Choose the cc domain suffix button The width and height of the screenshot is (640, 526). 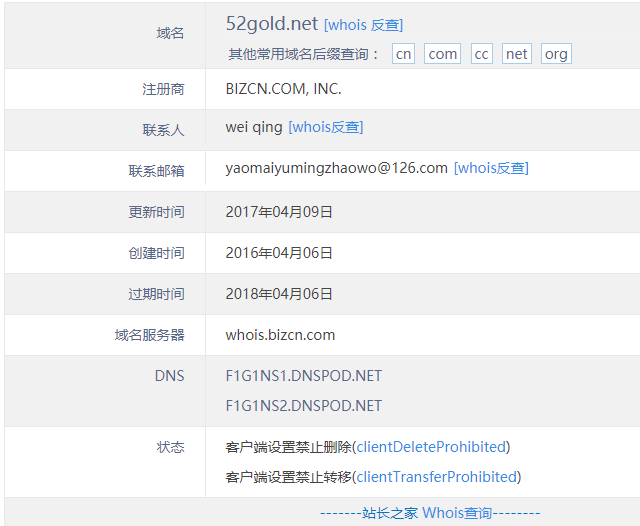482,54
